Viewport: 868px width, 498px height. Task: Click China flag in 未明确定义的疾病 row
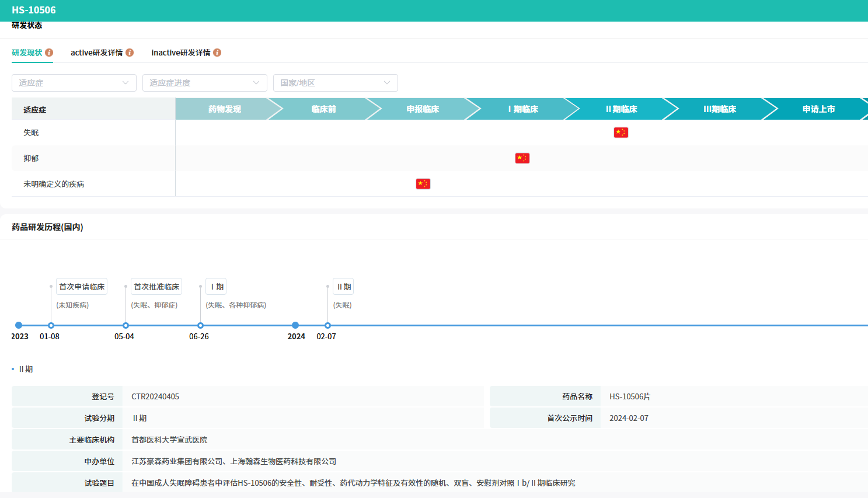423,184
